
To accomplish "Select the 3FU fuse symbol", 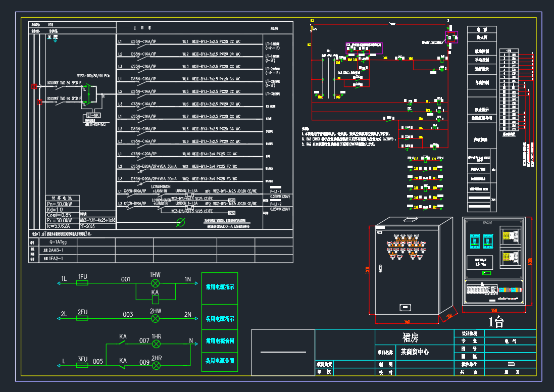I will (82, 365).
